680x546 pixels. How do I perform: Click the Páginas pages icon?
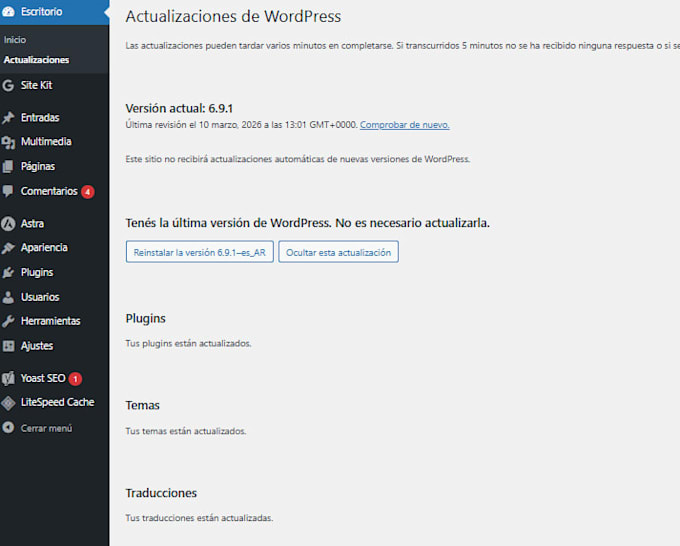(x=8, y=167)
